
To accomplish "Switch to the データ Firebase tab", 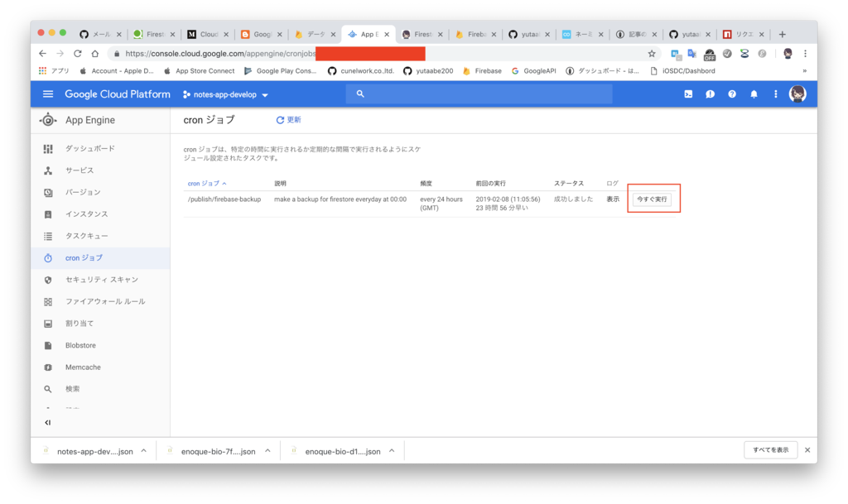I will pyautogui.click(x=315, y=34).
